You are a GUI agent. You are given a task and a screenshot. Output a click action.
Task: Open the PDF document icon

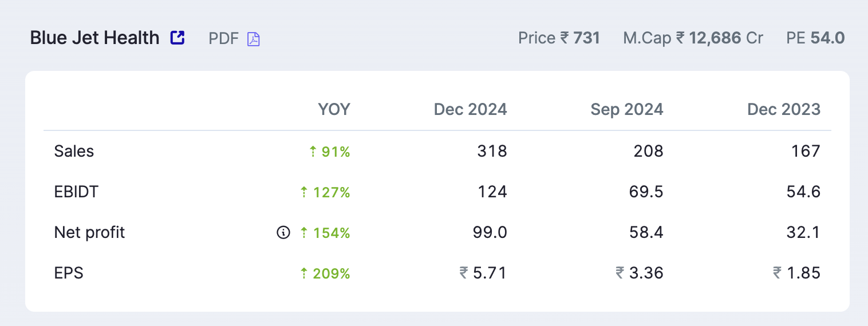point(253,39)
